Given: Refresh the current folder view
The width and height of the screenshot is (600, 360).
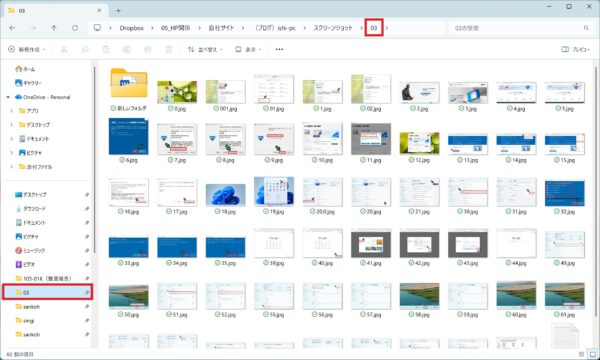Looking at the screenshot, I should (75, 28).
